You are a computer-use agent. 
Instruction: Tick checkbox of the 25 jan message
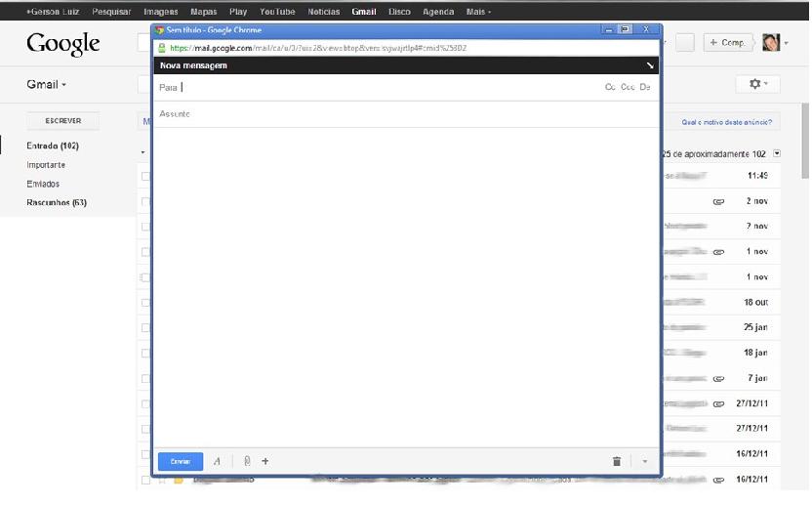[145, 327]
